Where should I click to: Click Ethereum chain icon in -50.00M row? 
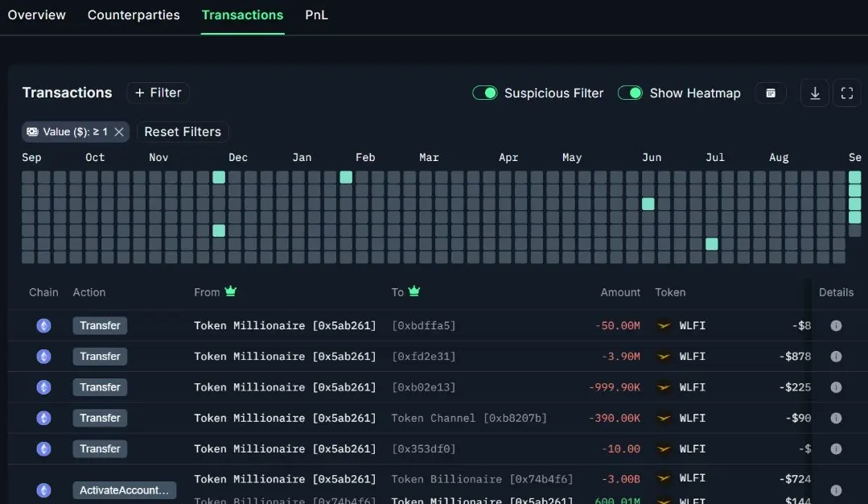click(43, 325)
